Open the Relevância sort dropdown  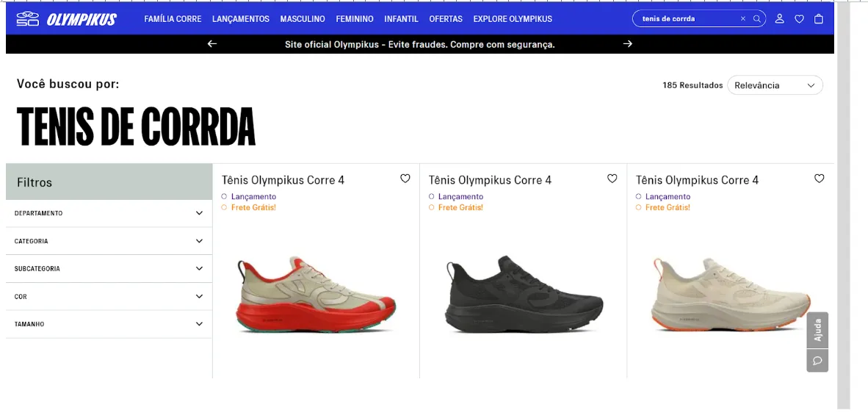coord(775,85)
